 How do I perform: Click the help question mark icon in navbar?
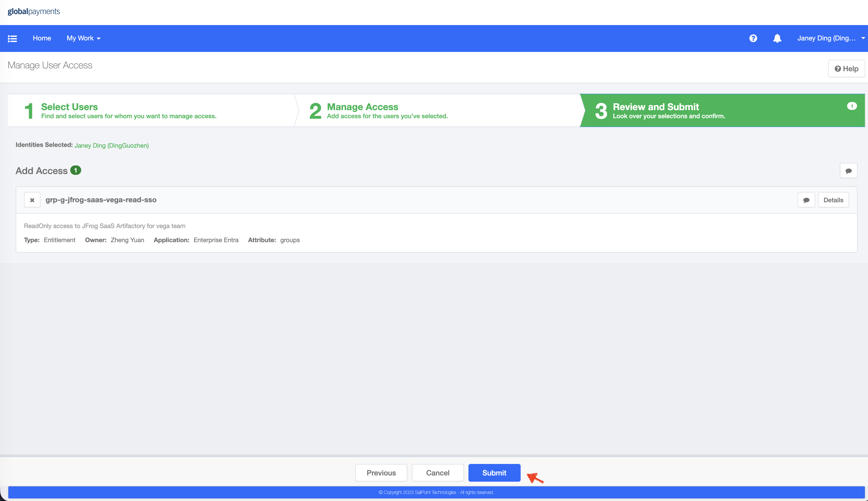753,38
